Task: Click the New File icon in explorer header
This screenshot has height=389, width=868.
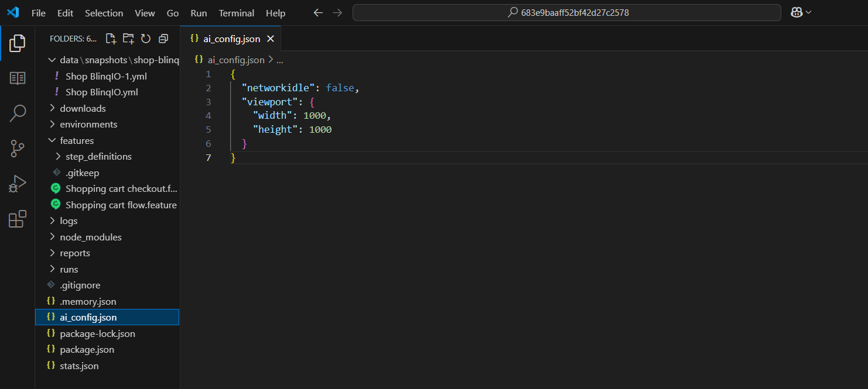Action: [x=111, y=39]
